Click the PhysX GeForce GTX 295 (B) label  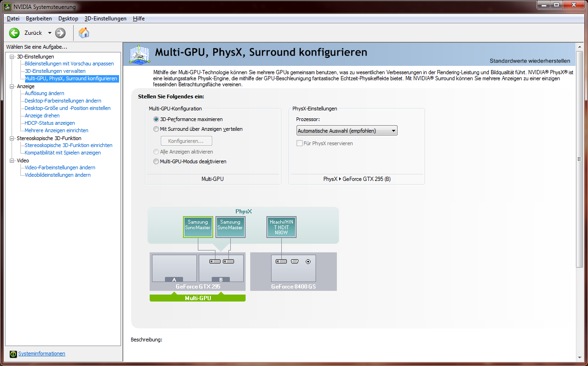click(357, 179)
